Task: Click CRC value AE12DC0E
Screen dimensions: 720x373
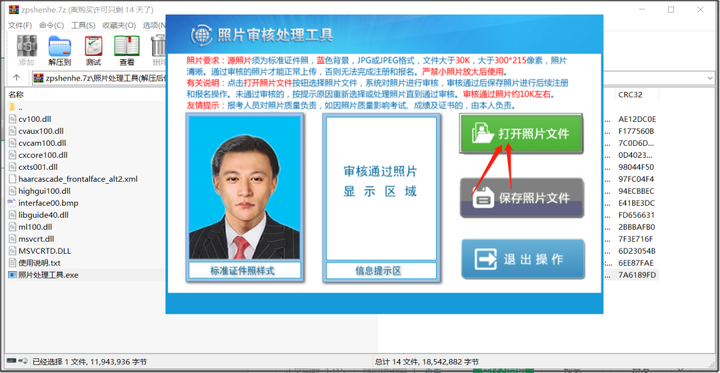Action: [x=637, y=119]
